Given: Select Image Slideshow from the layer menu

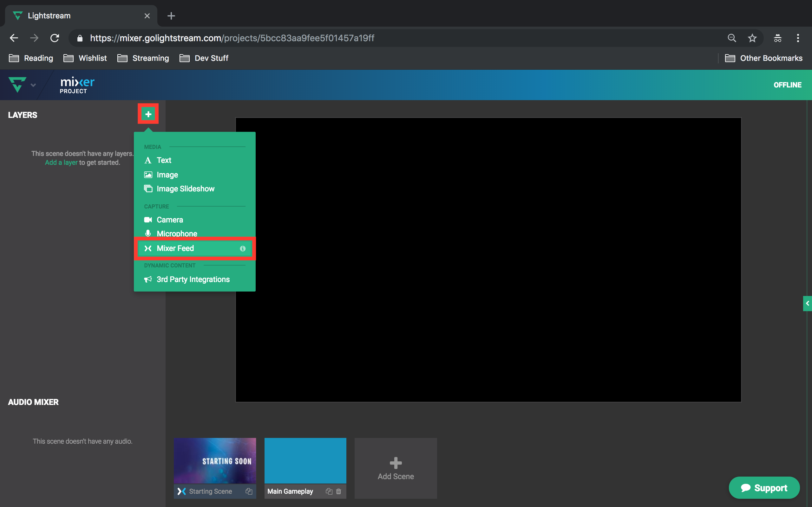Looking at the screenshot, I should [x=185, y=189].
